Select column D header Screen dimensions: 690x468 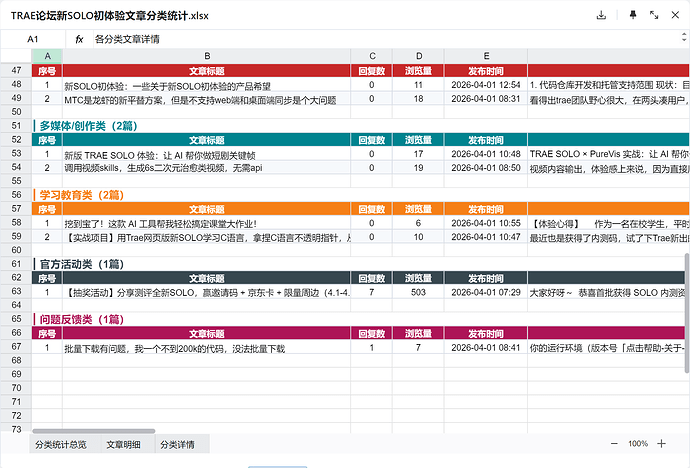coord(418,56)
